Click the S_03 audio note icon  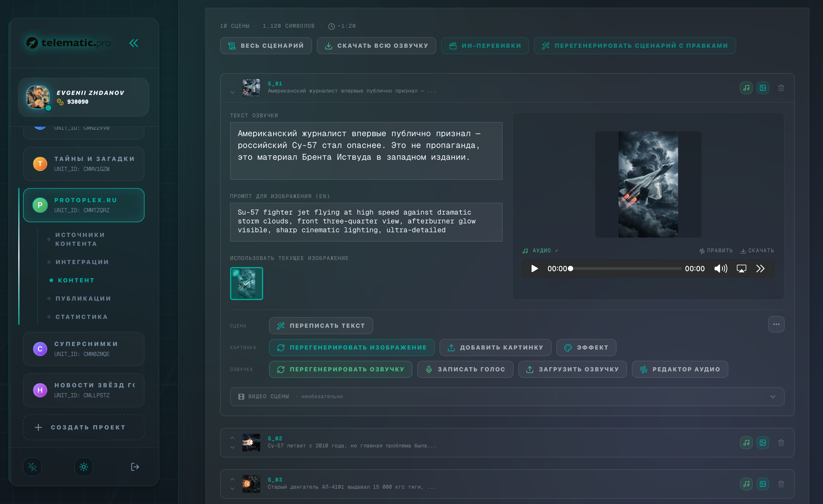tap(746, 484)
